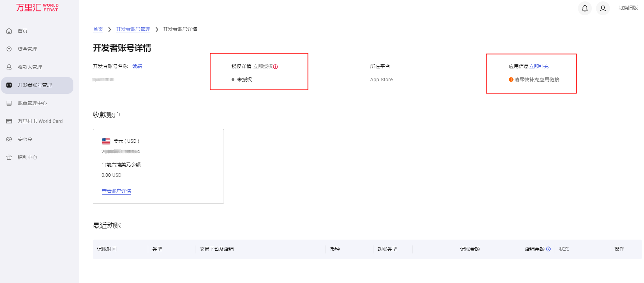Click 切换旧版 to switch to the old version
The width and height of the screenshot is (644, 283).
pos(628,8)
